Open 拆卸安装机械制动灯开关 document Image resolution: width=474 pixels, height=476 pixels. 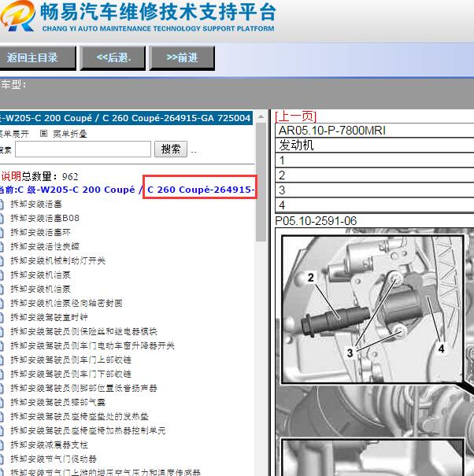pos(57,260)
